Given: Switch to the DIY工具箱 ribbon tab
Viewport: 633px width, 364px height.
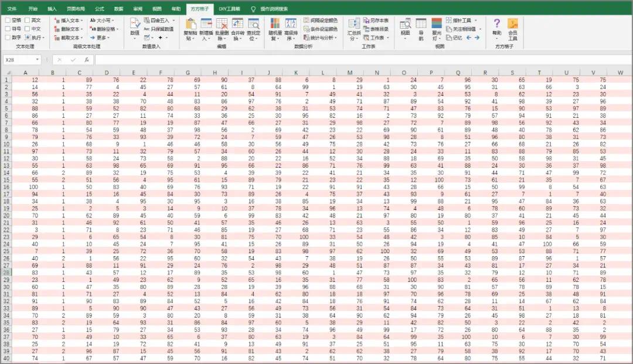Looking at the screenshot, I should 228,8.
